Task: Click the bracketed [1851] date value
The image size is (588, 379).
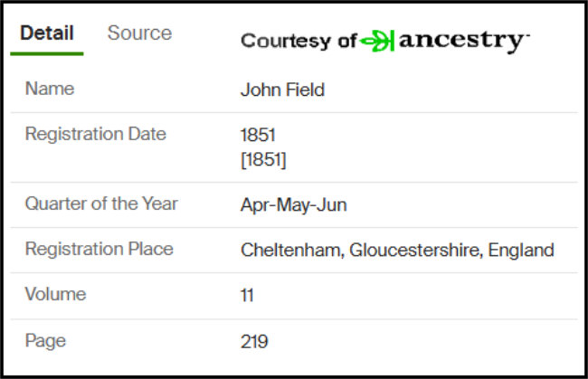Action: pos(263,160)
